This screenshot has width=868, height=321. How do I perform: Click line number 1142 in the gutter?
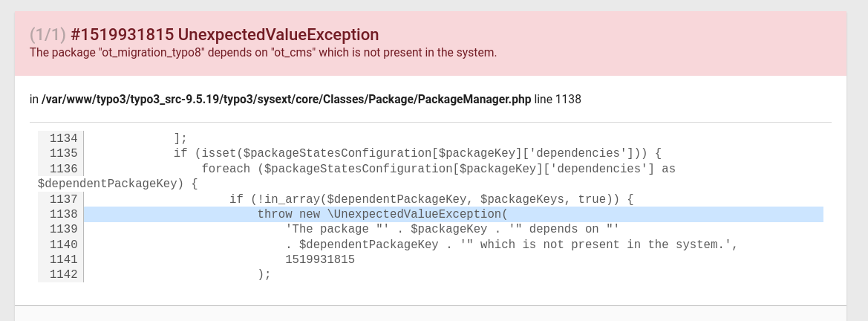coord(64,274)
